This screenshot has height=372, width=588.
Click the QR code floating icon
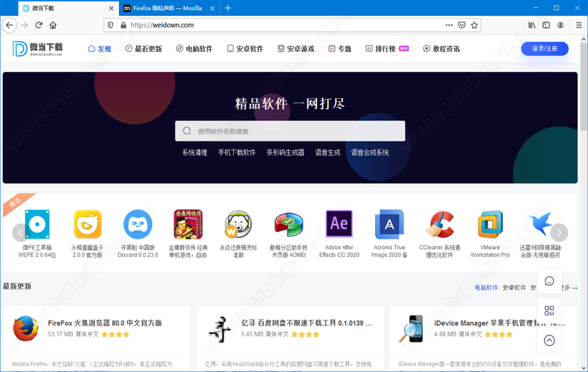point(549,311)
